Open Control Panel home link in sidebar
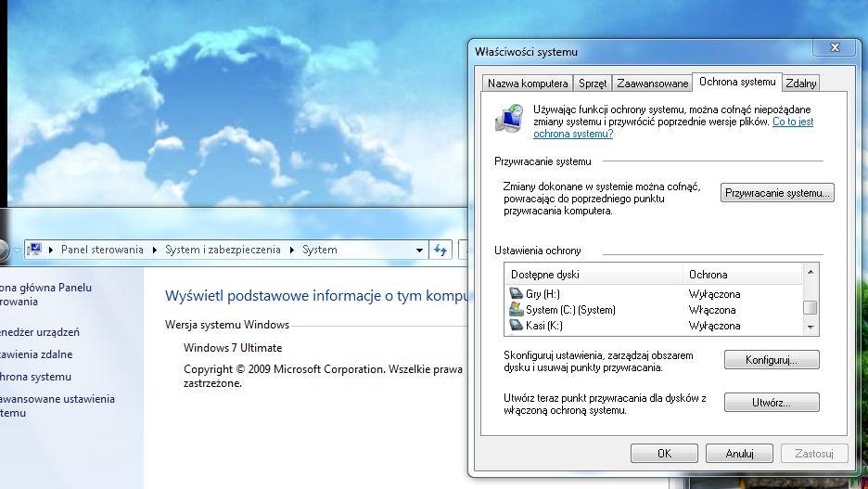 point(45,295)
